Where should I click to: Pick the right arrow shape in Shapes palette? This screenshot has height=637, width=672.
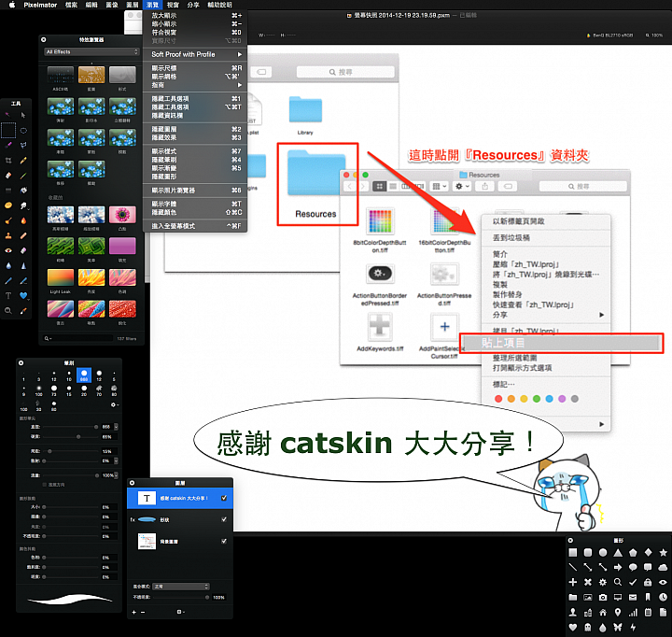[618, 567]
